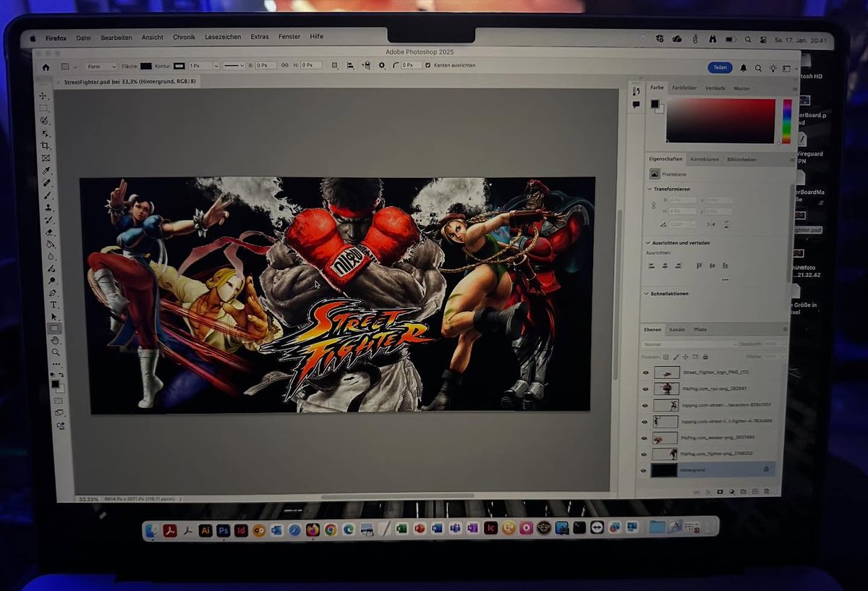
Task: Click the B width input field
Action: pyautogui.click(x=266, y=65)
